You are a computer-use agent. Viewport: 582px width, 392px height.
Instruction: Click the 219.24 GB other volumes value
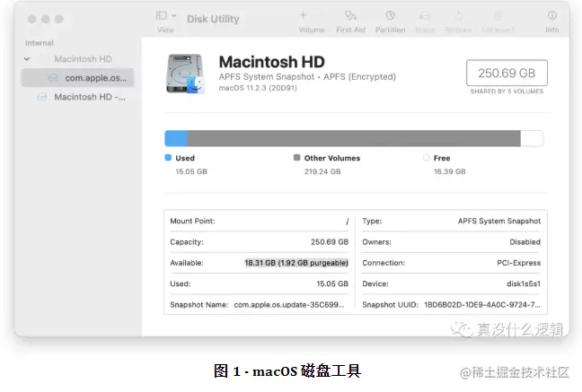(x=322, y=171)
